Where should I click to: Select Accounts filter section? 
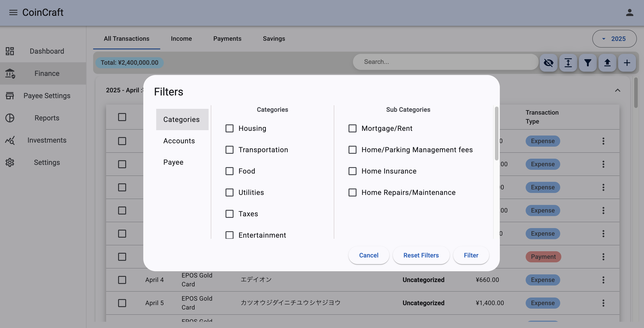click(182, 141)
